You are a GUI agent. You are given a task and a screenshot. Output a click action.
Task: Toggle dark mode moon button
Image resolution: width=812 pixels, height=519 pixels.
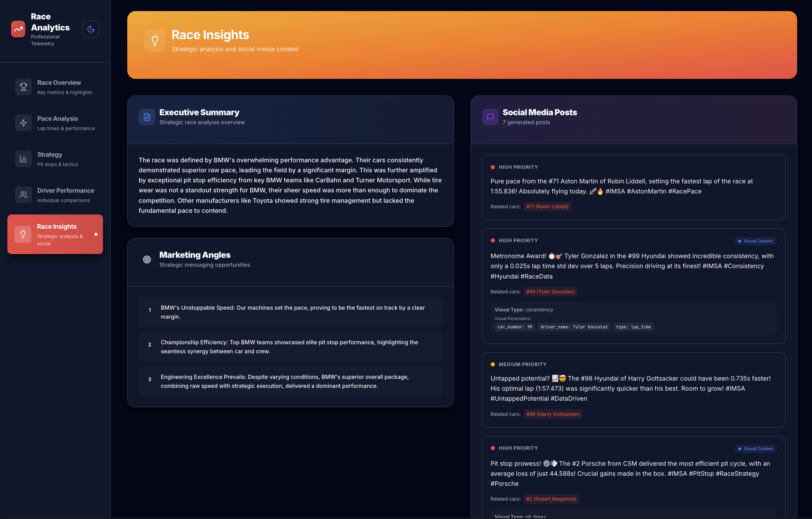[x=91, y=29]
